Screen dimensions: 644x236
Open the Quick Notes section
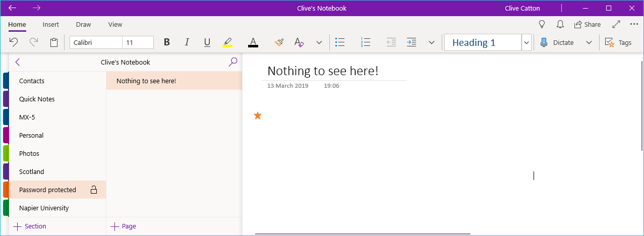57,99
